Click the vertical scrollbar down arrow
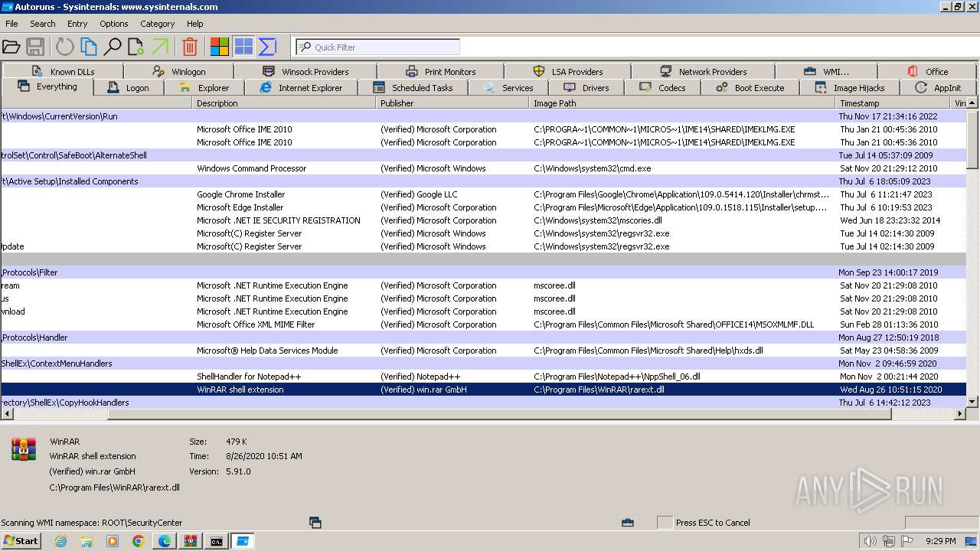The image size is (980, 551). point(972,401)
